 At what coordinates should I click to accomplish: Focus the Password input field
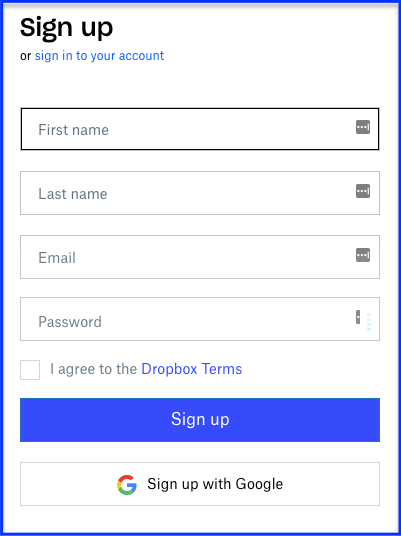(x=200, y=319)
